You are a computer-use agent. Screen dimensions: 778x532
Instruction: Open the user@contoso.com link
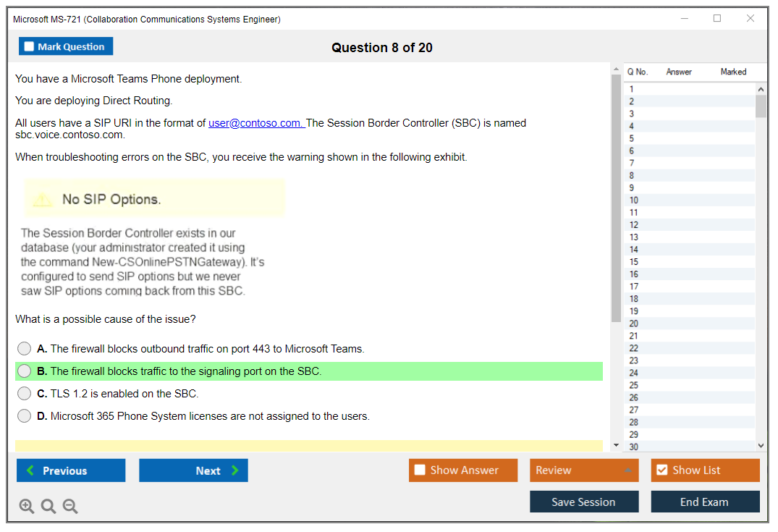click(255, 122)
